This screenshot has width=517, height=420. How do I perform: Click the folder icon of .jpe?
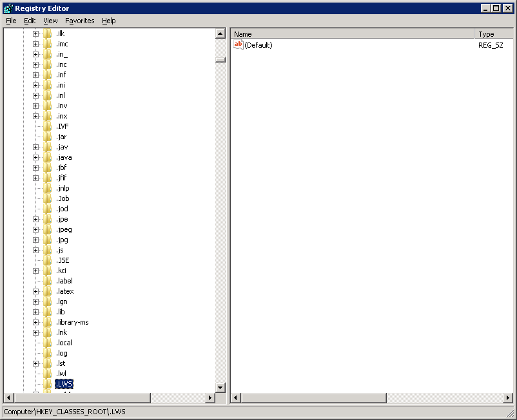(x=48, y=219)
